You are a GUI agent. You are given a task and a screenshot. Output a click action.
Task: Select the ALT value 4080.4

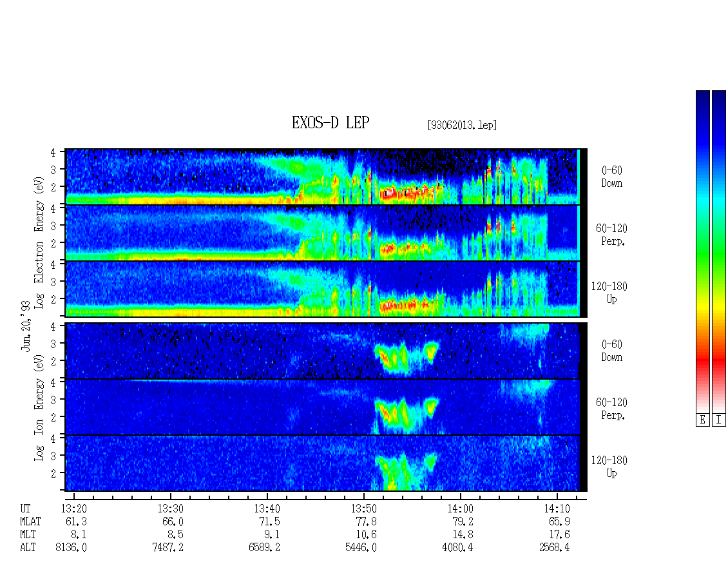tap(457, 548)
